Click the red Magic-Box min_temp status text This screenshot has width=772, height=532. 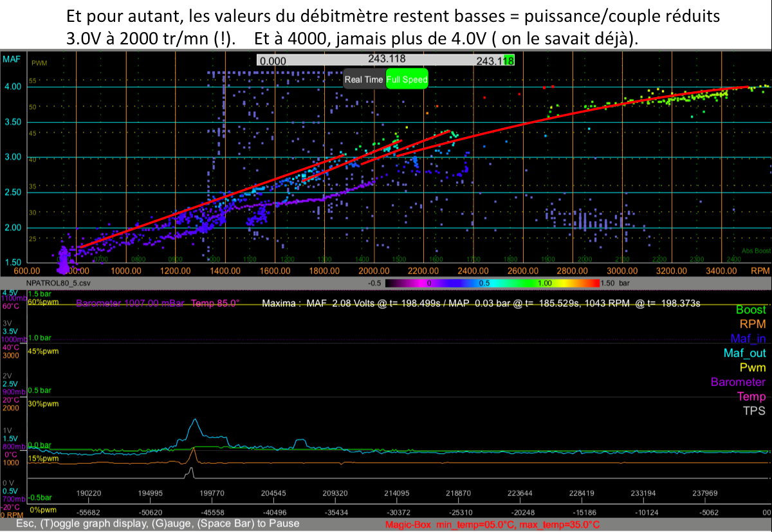493,526
